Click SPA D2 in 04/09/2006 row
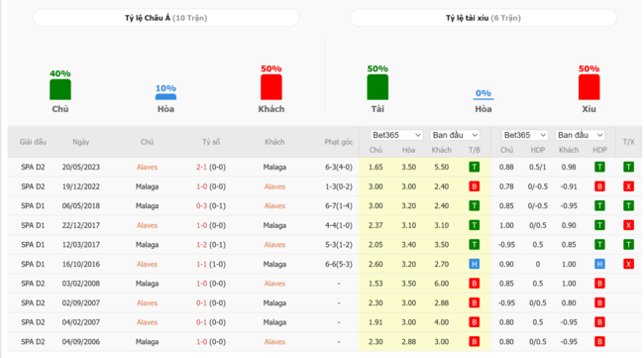 [x=33, y=341]
